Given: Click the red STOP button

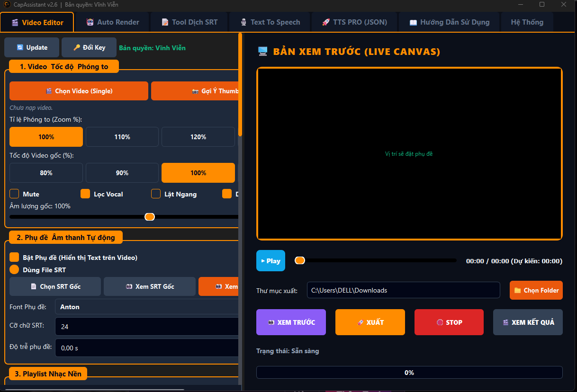Looking at the screenshot, I should (449, 322).
